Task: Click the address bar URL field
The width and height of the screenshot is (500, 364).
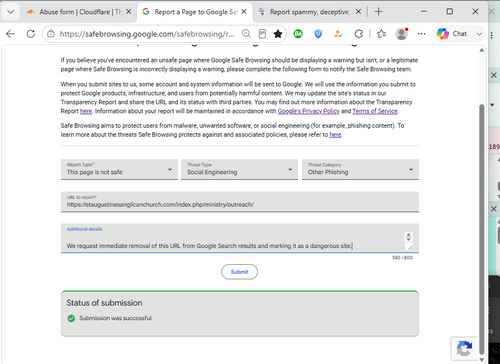Action: click(x=147, y=34)
